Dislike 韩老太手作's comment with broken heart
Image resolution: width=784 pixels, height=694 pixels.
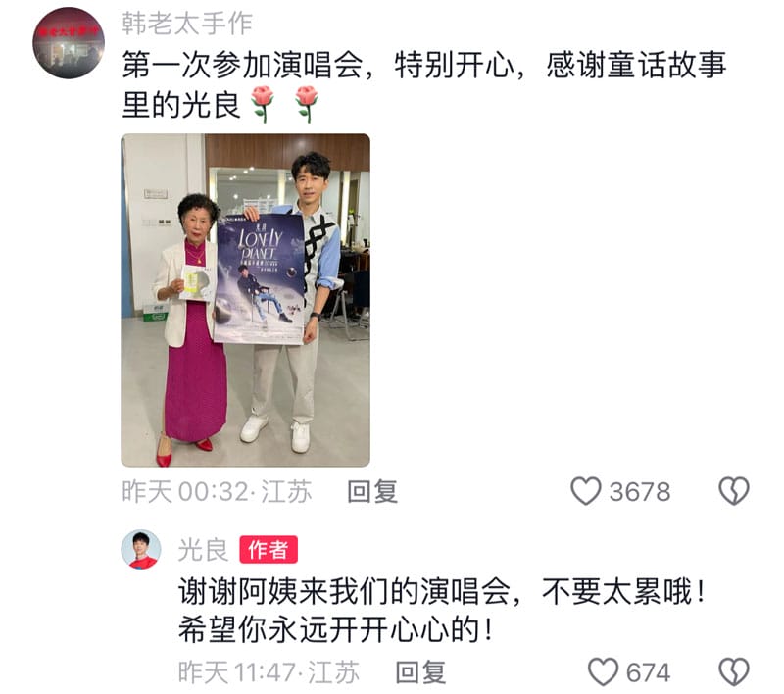(x=733, y=491)
